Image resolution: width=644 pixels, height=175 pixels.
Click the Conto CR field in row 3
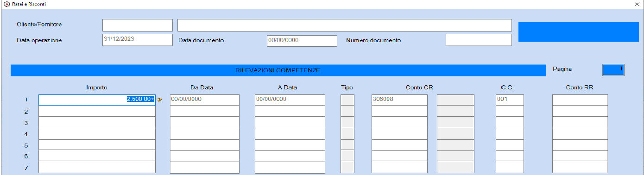[399, 122]
